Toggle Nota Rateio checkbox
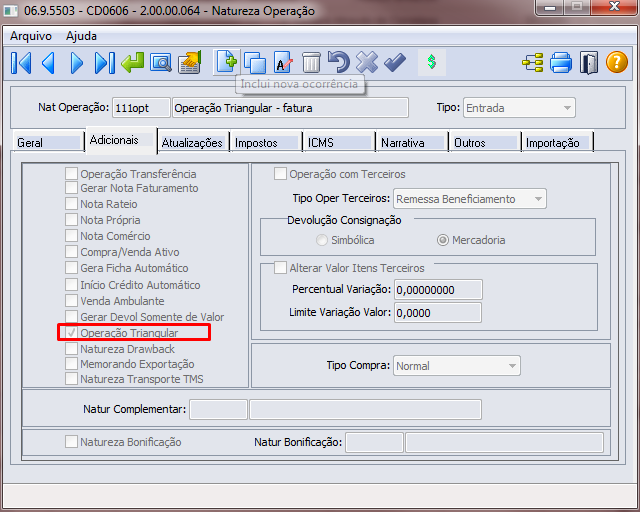This screenshot has height=512, width=640. pos(71,203)
